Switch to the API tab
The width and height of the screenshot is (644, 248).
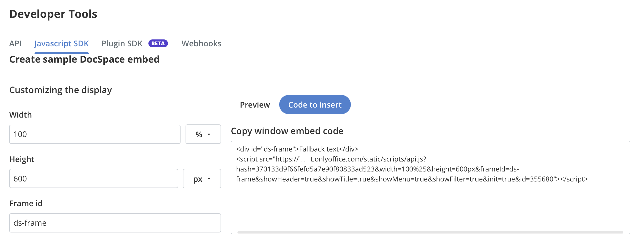(x=15, y=43)
